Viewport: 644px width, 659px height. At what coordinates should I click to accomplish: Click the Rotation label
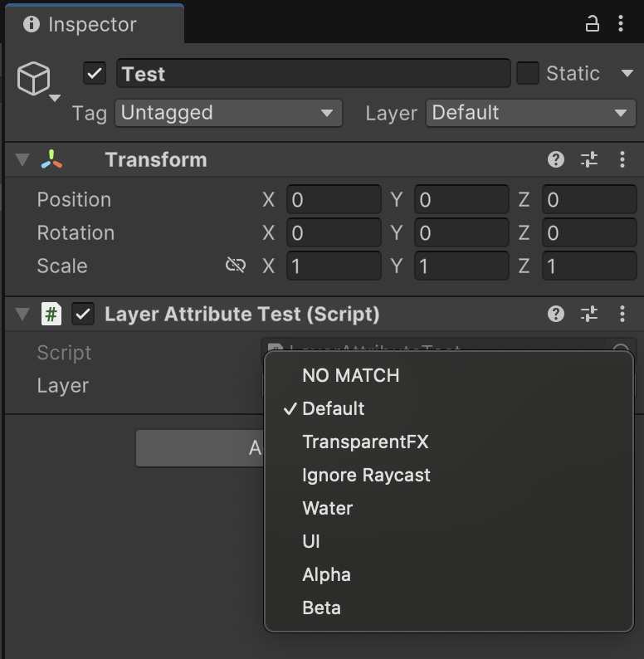(x=76, y=233)
